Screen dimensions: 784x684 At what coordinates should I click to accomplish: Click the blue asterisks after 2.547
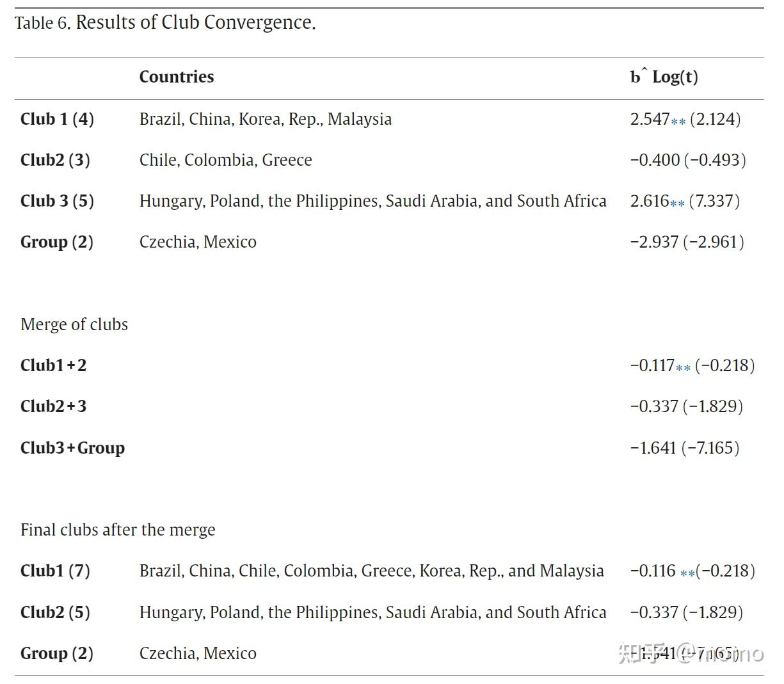pyautogui.click(x=678, y=122)
